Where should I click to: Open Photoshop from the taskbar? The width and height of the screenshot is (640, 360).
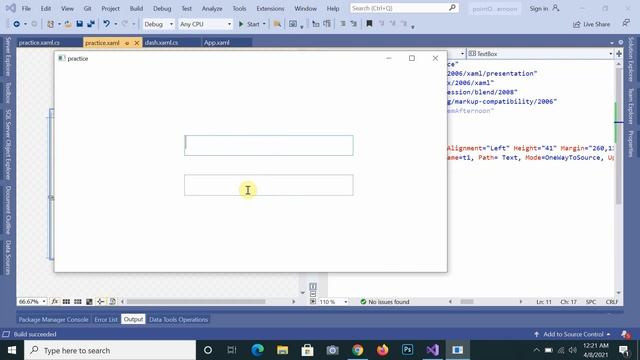[x=407, y=350]
